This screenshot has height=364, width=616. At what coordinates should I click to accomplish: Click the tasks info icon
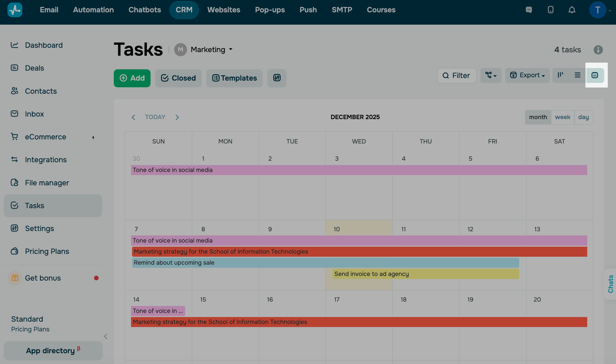click(x=598, y=50)
